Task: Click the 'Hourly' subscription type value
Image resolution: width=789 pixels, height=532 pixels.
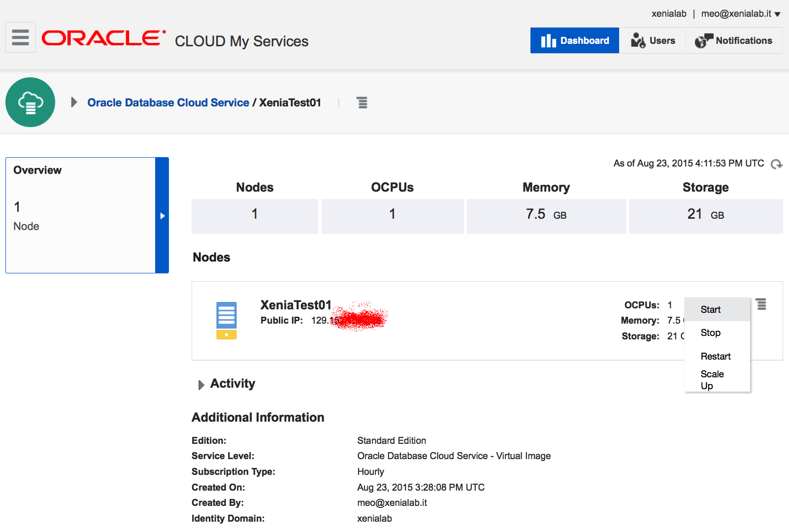Action: coord(370,471)
